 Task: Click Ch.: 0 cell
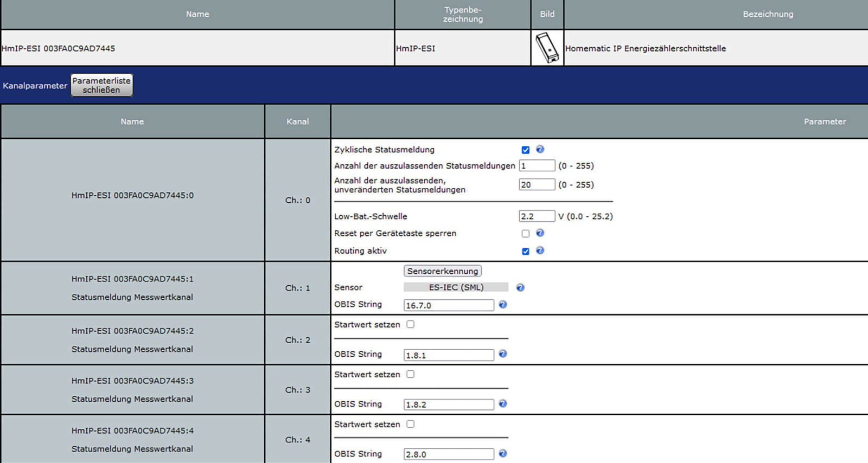click(298, 200)
